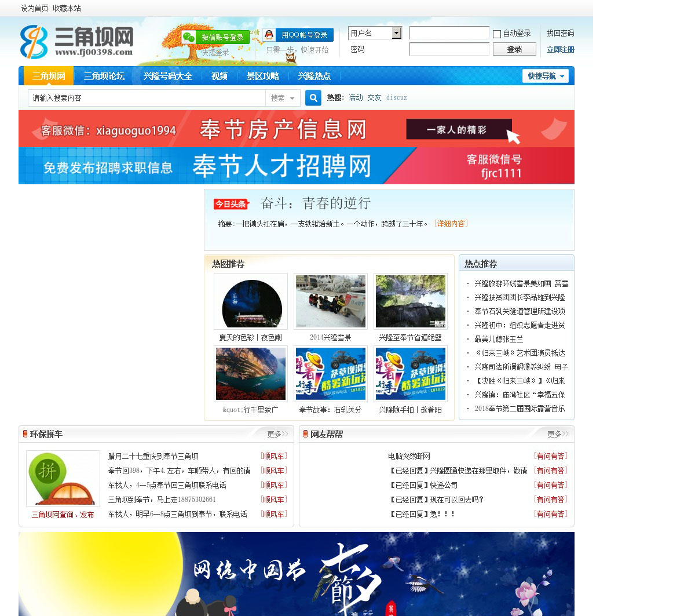695x616 pixels.
Task: Click 有问有答 tag beside 急！！！ post
Action: pos(550,514)
